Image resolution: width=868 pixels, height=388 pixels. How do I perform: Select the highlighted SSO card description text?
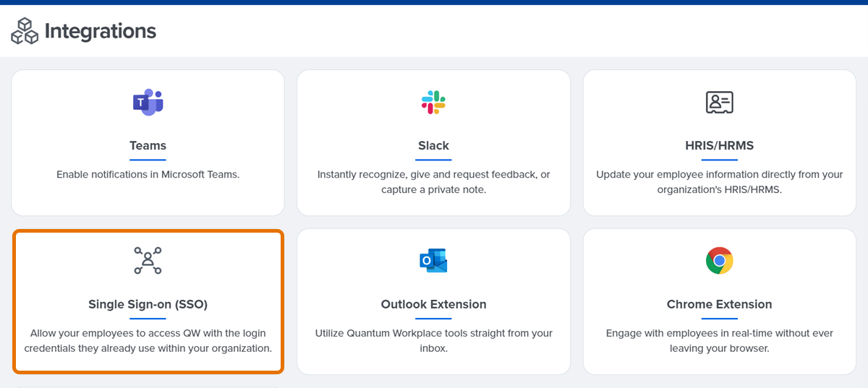pos(148,340)
